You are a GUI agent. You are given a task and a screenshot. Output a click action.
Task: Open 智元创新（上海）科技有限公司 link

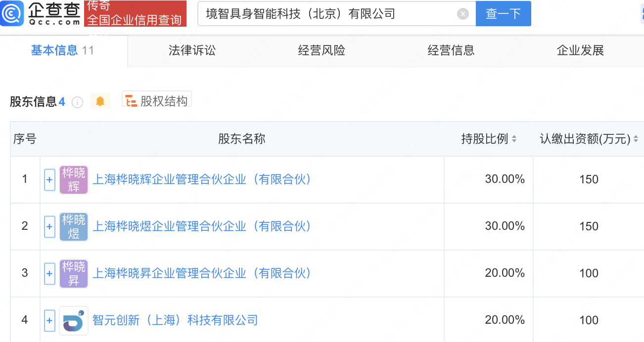click(x=175, y=320)
